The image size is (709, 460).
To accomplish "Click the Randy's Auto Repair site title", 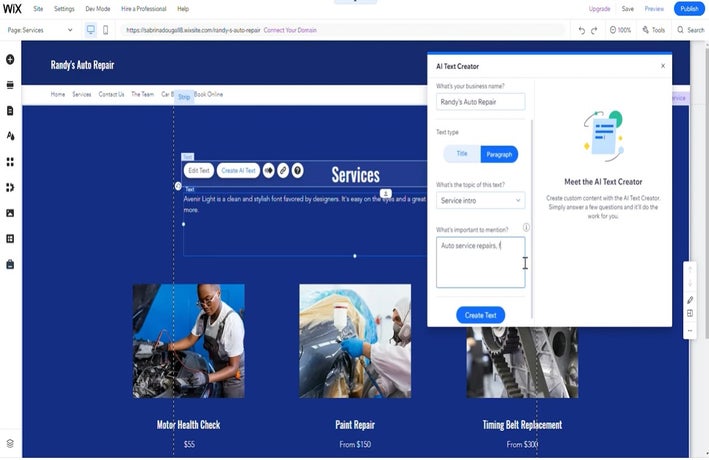I will pyautogui.click(x=82, y=65).
